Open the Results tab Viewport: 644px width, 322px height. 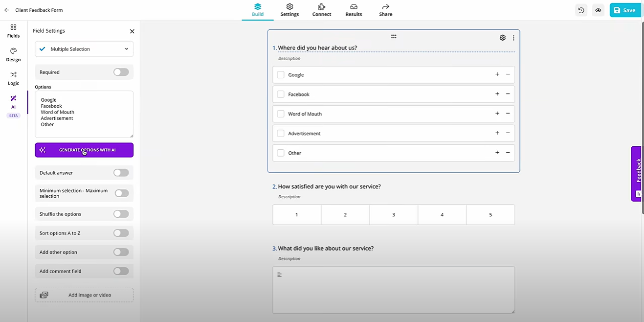pyautogui.click(x=353, y=10)
